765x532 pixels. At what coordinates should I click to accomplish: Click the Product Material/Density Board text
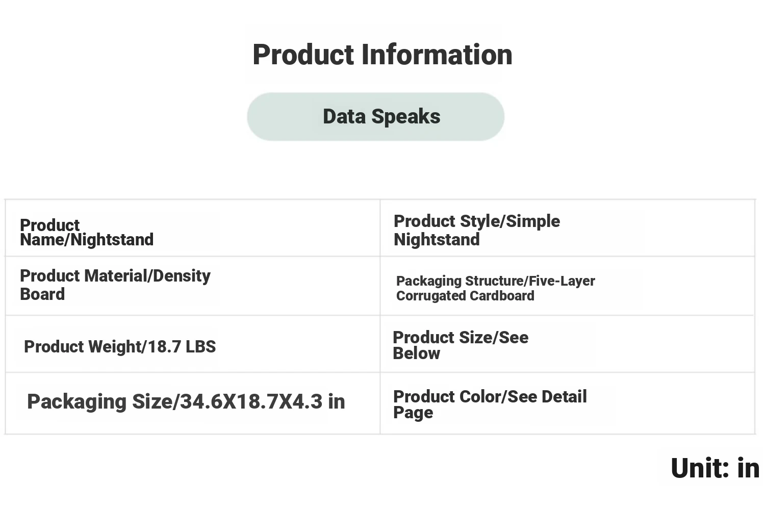click(x=115, y=285)
